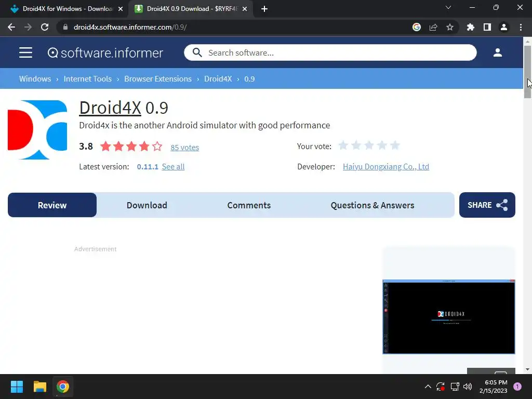Screen dimensions: 532x399
Task: Click the browser address bar URL
Action: pos(130,27)
